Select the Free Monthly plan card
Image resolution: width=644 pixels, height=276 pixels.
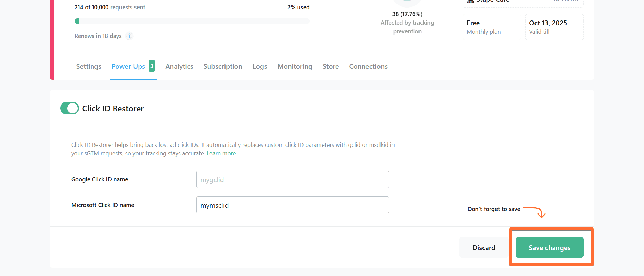(492, 27)
